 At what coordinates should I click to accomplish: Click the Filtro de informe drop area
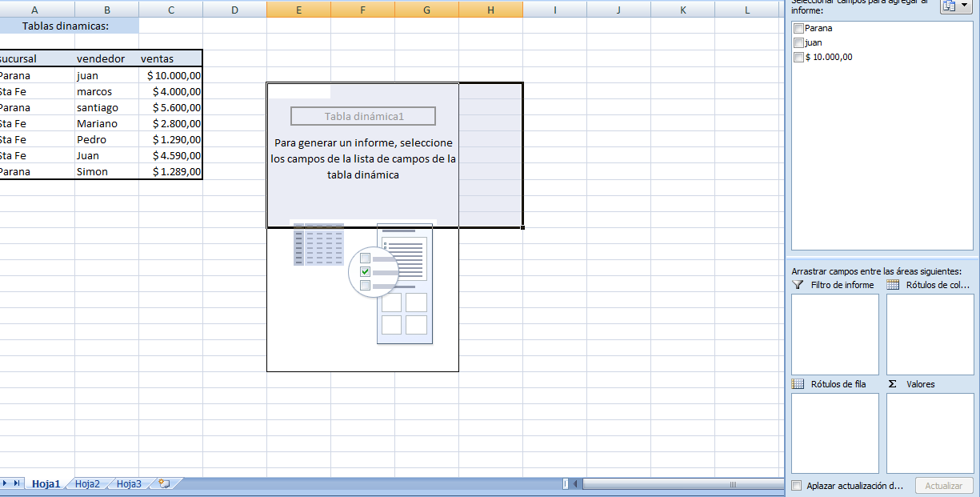tap(834, 335)
